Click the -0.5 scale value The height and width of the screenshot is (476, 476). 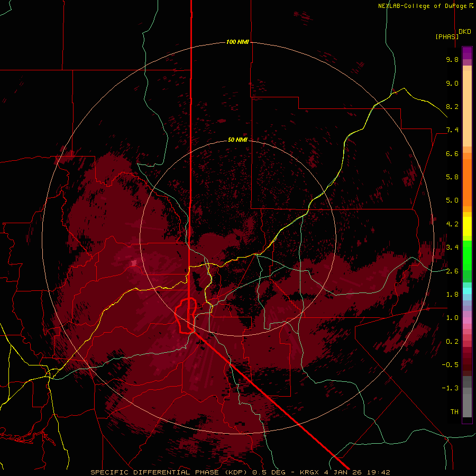tap(450, 364)
